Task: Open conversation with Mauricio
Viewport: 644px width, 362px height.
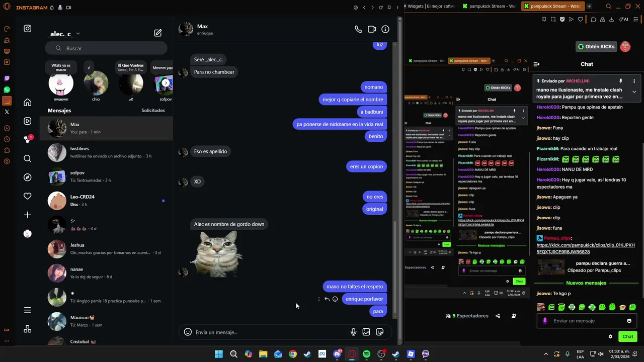Action: (x=106, y=321)
